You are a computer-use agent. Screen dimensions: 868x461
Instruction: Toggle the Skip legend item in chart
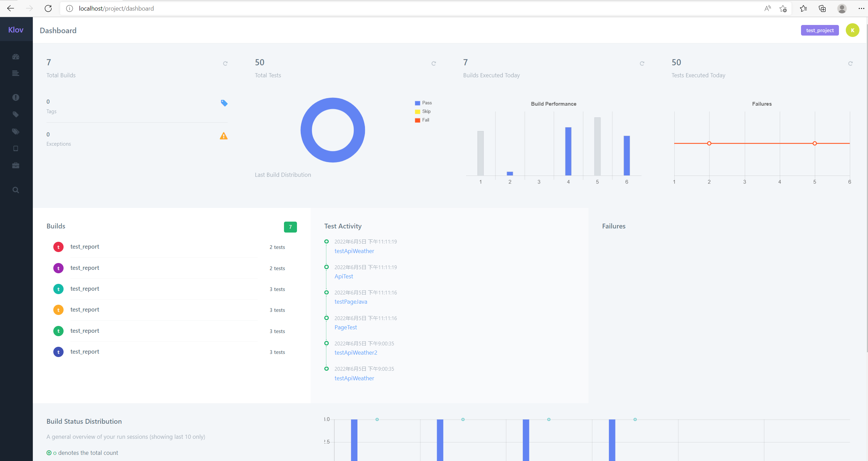(x=422, y=111)
